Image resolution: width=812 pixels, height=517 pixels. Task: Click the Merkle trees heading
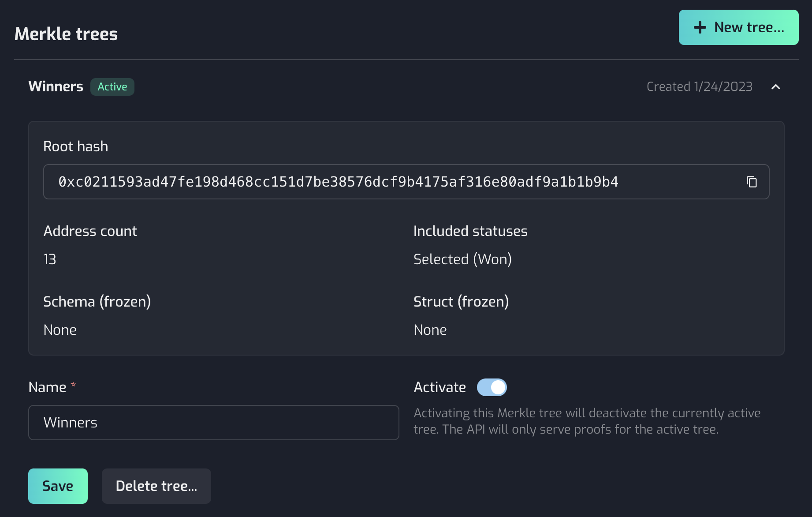[x=66, y=34]
